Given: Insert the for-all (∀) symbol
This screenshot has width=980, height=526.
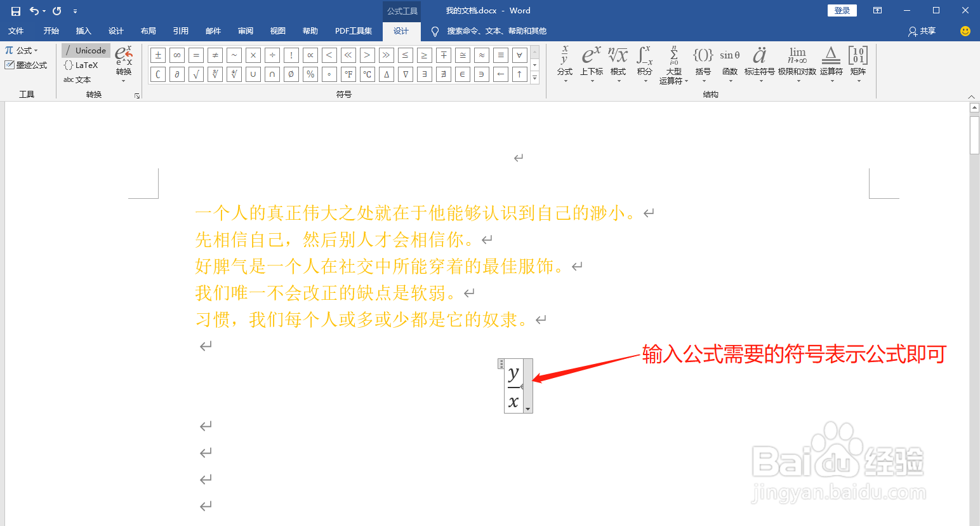Looking at the screenshot, I should [520, 55].
